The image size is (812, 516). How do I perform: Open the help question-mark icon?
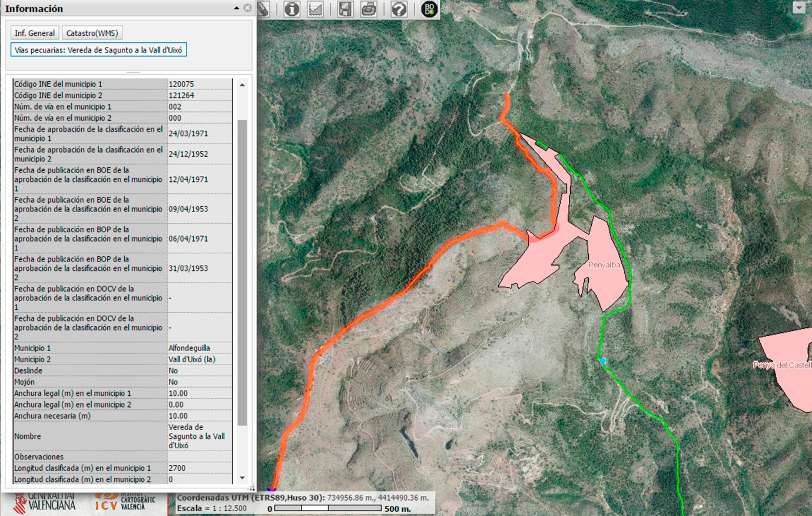(x=399, y=9)
